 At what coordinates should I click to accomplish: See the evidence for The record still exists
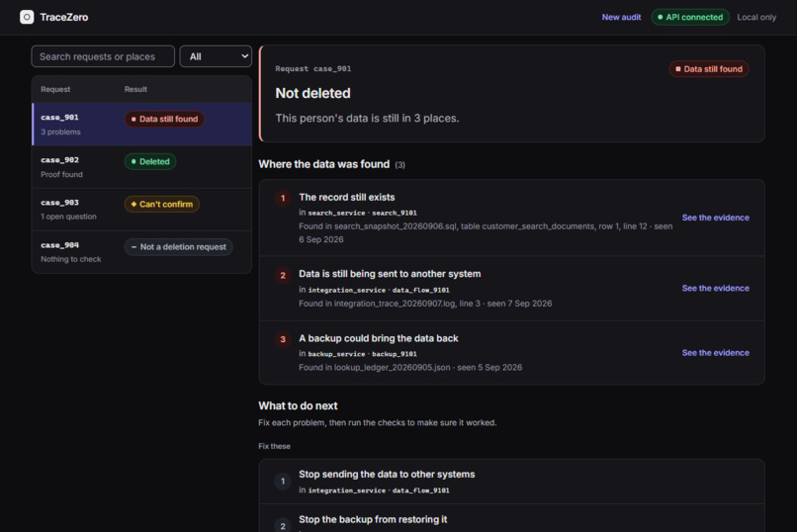[x=715, y=218]
